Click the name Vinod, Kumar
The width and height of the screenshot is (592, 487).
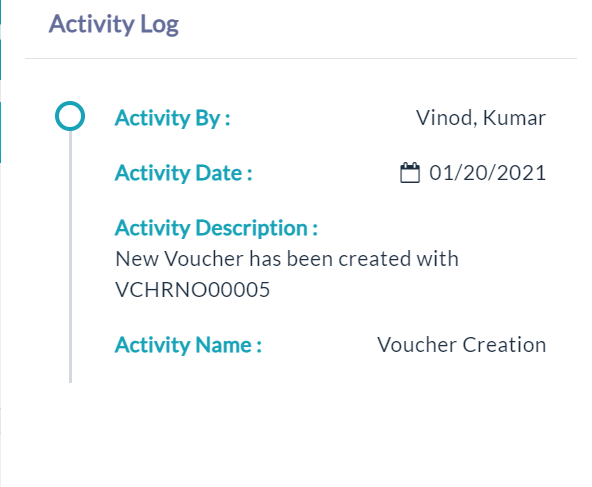pyautogui.click(x=481, y=118)
